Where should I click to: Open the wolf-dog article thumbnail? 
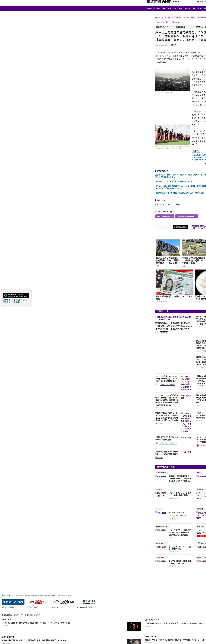[194, 248]
